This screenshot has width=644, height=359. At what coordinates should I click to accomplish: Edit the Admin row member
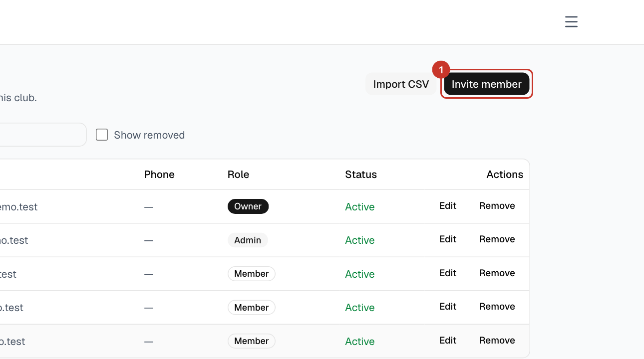(448, 239)
